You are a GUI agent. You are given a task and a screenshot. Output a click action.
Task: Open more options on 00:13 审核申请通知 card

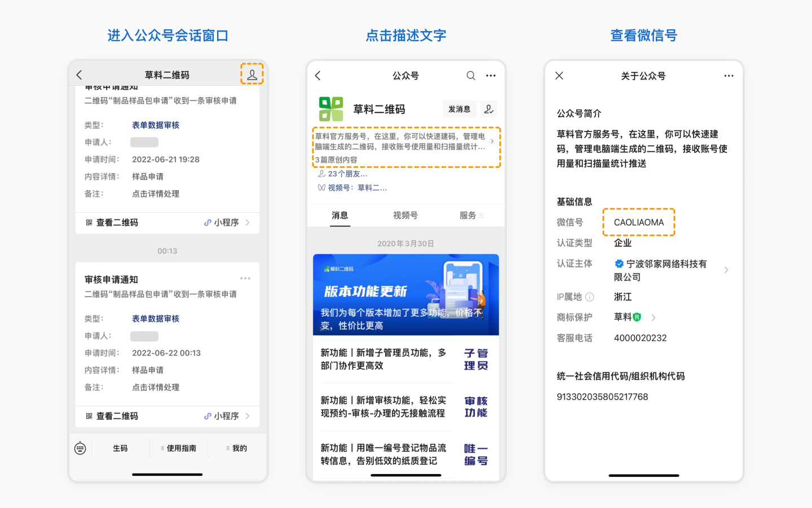coord(245,278)
